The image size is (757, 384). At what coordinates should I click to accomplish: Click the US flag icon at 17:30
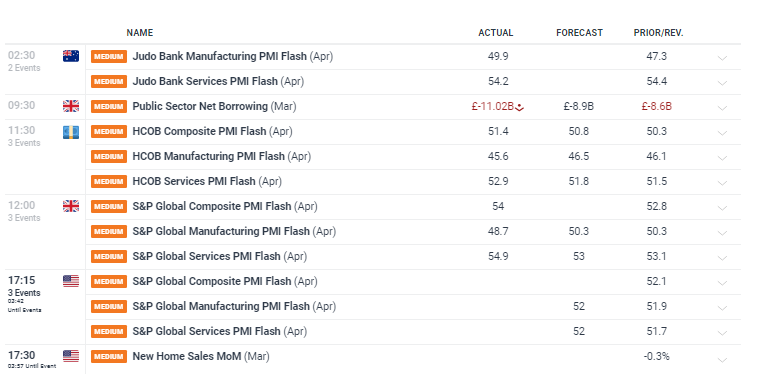click(x=71, y=356)
